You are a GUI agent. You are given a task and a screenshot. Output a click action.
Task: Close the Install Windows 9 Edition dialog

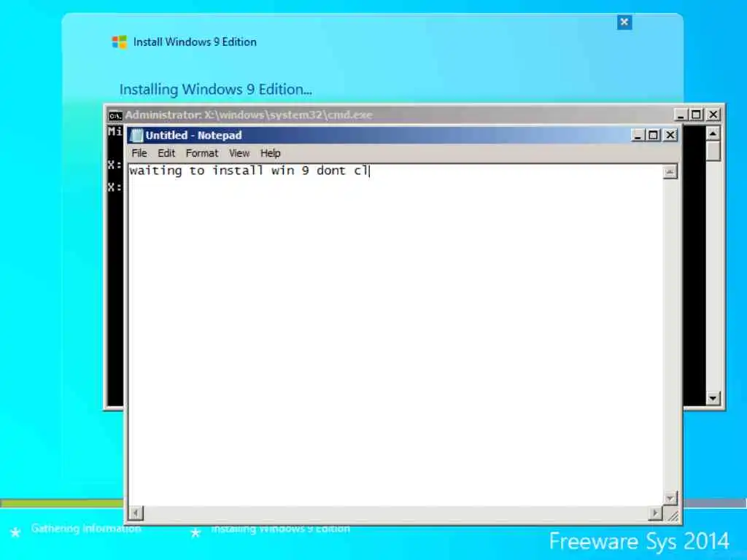(624, 22)
